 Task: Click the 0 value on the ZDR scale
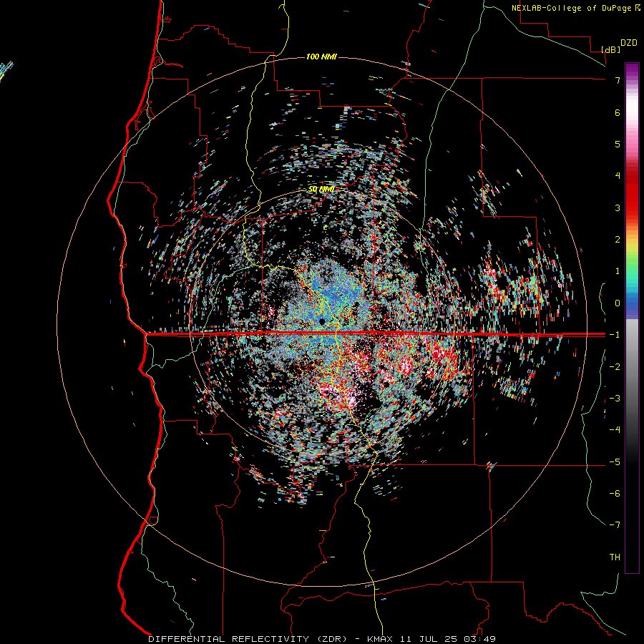pos(618,303)
